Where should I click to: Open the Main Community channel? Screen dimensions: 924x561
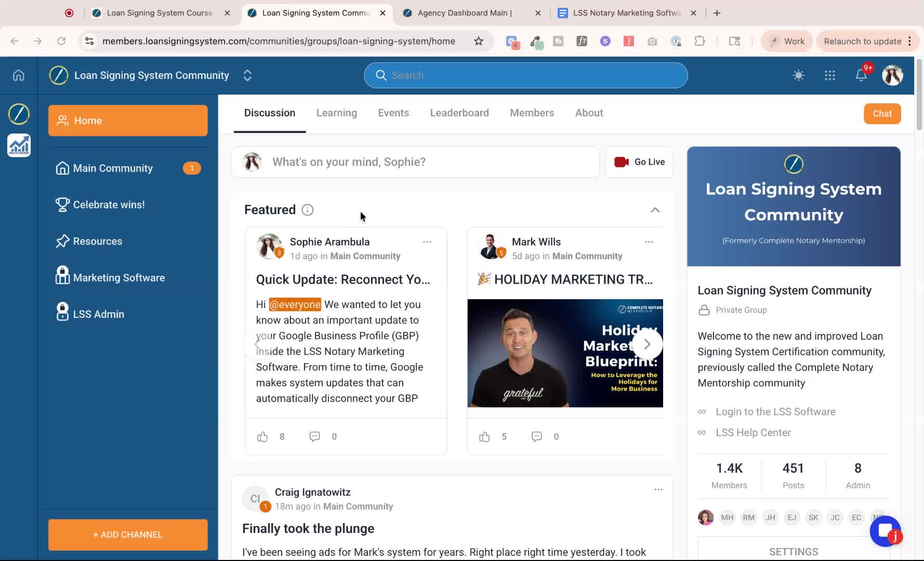click(x=128, y=168)
